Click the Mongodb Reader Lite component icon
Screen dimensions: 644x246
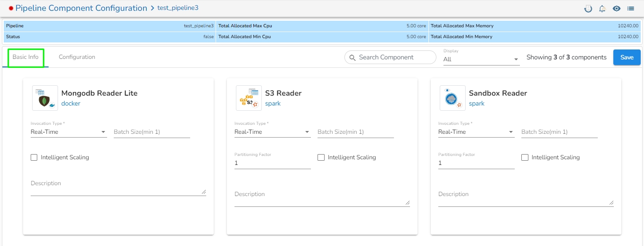click(45, 98)
